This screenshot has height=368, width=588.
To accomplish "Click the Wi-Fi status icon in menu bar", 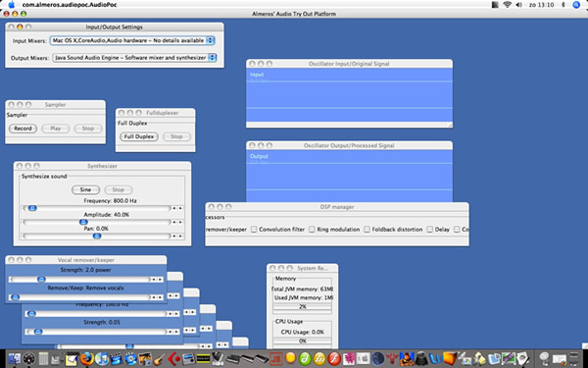I will (508, 5).
